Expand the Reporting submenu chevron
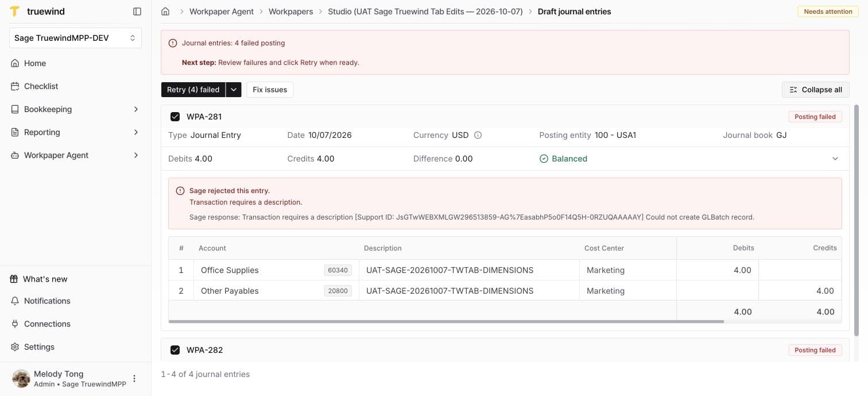This screenshot has height=396, width=868. coord(136,132)
